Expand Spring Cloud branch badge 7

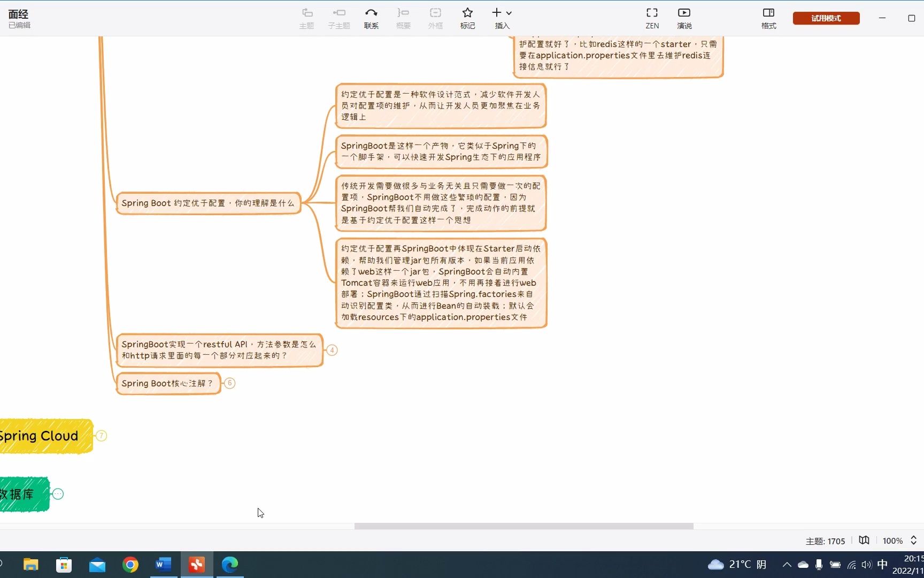[x=101, y=436]
